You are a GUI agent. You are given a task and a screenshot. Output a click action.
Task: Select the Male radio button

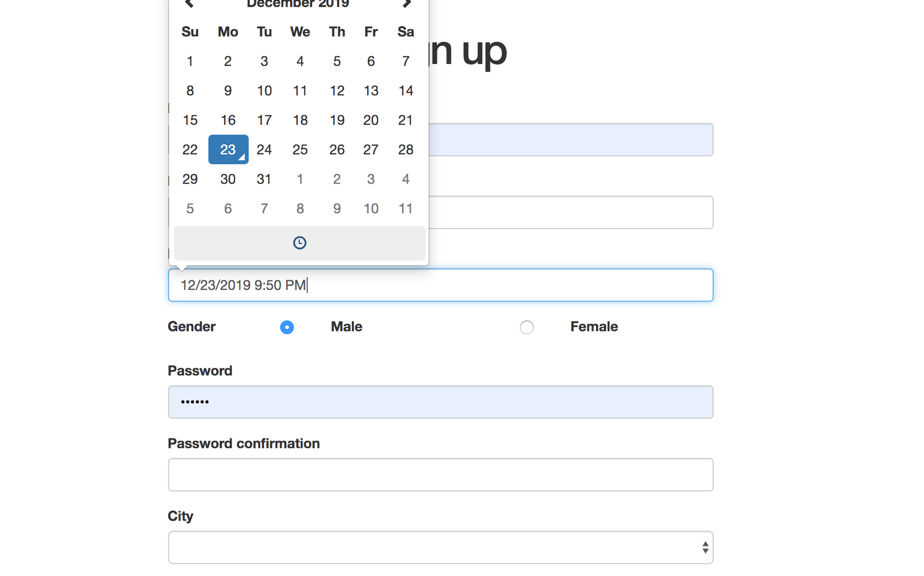(x=287, y=327)
